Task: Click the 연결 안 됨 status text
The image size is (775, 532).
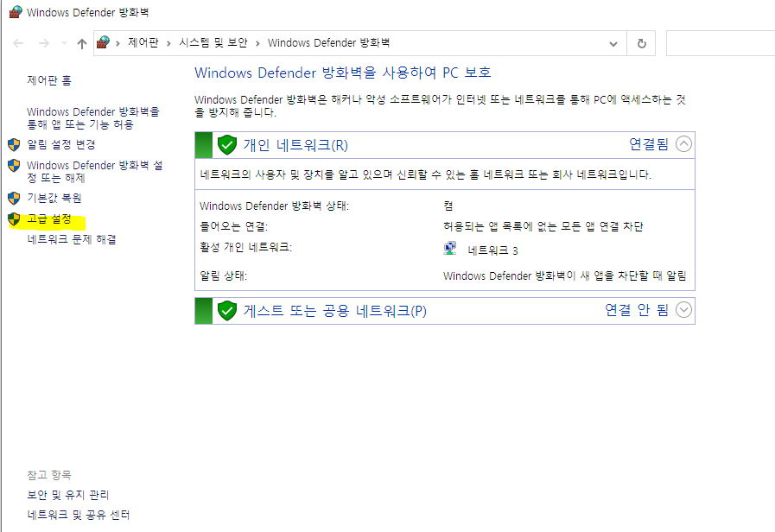Action: [637, 310]
